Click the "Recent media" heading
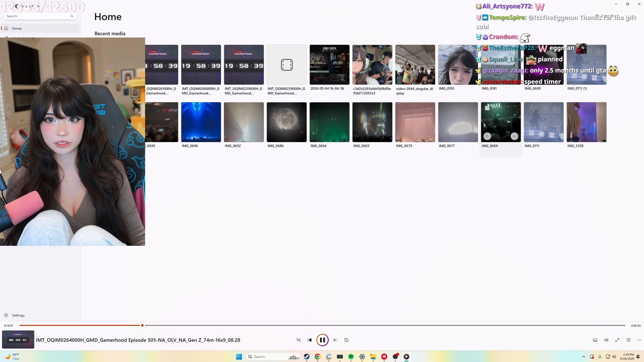Viewport: 644px width, 362px height. click(110, 34)
